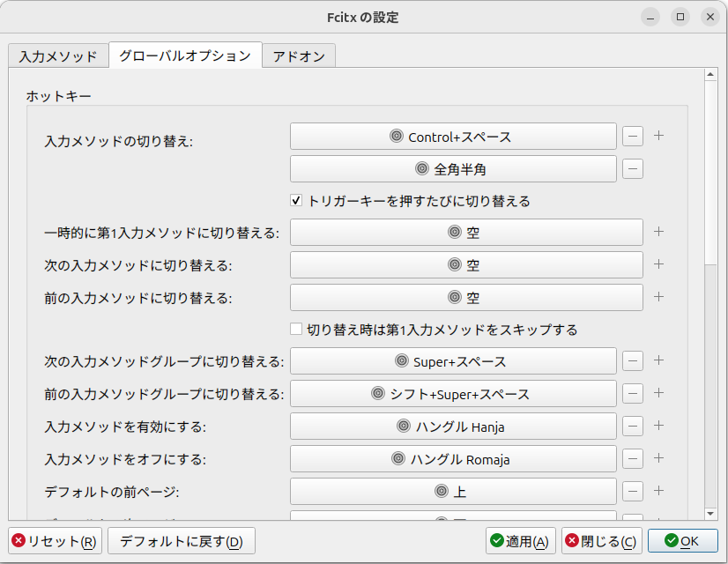Screen dimensions: 728x564
Task: Enable 切り替え時は第1入力メソッドをスキップする checkbox
Action: point(297,330)
